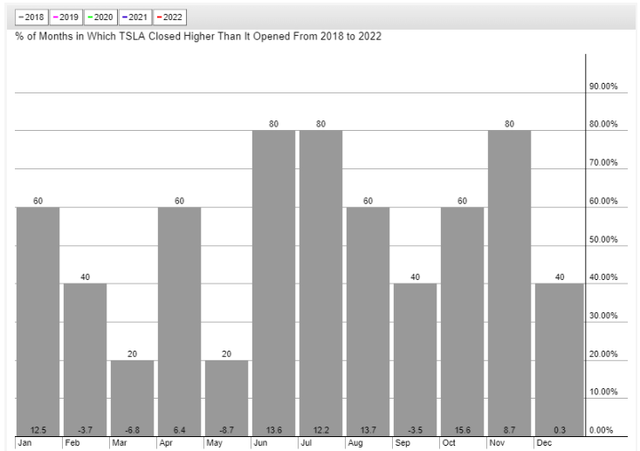Click the Apr axis label

(166, 443)
